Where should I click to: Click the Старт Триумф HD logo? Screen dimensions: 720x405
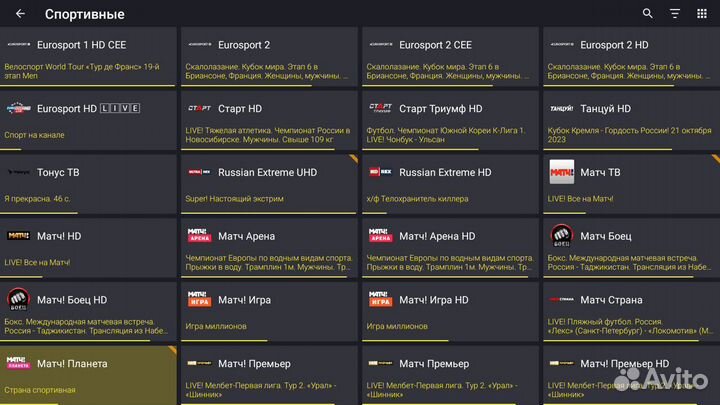click(381, 108)
